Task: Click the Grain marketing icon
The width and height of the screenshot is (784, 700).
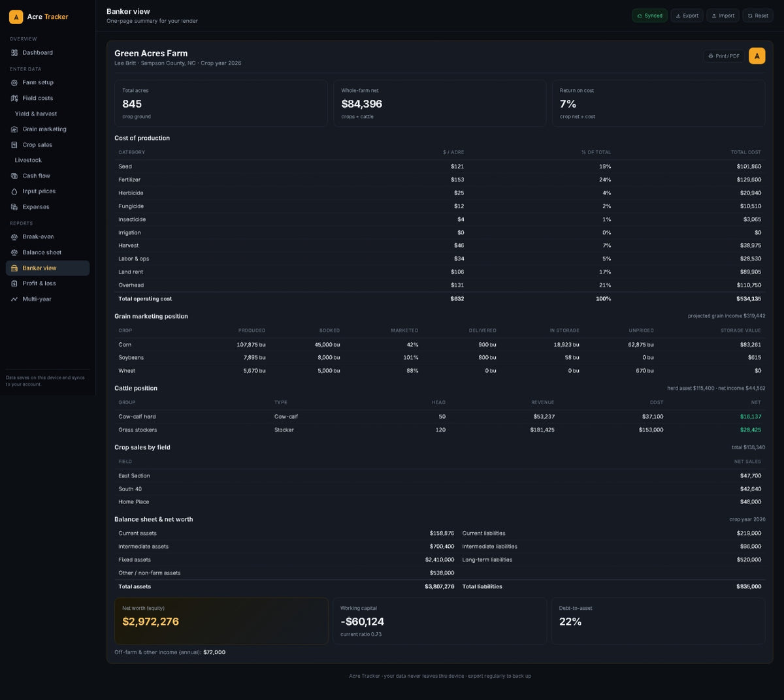Action: point(14,129)
